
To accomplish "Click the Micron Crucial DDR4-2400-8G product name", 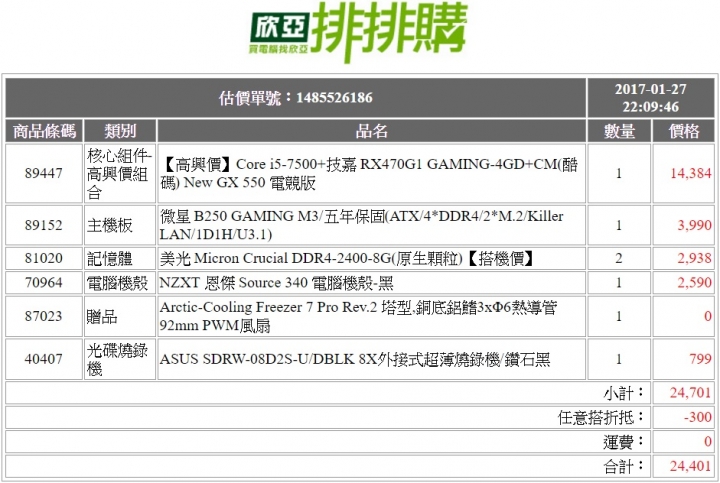I will coord(347,258).
